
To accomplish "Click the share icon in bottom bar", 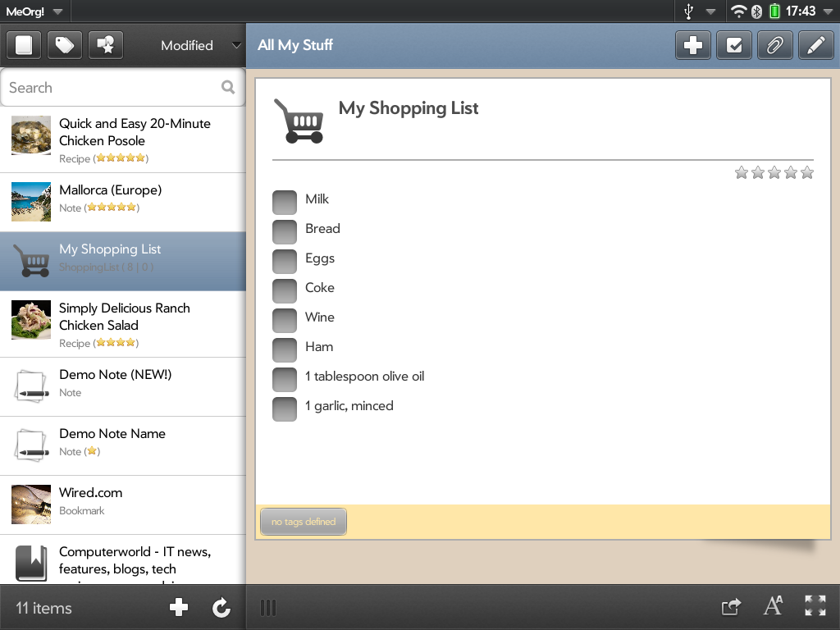I will (x=731, y=607).
